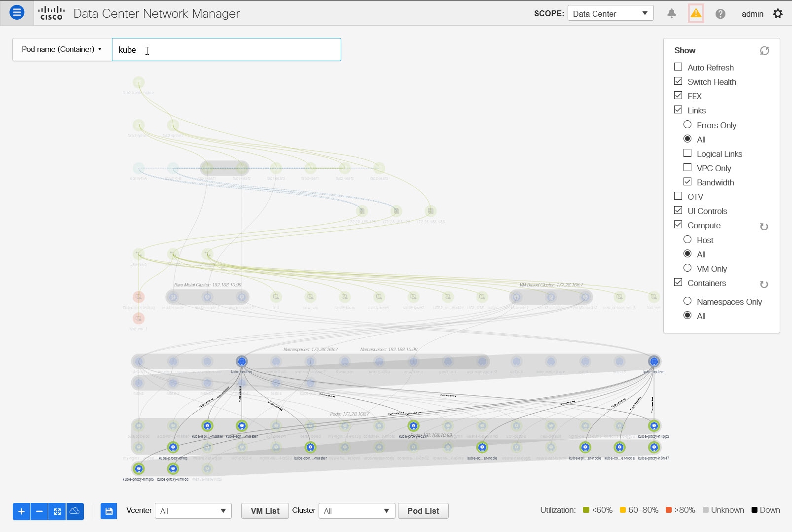Open the settings gear next to admin
Viewport: 792px width, 532px height.
click(x=778, y=14)
